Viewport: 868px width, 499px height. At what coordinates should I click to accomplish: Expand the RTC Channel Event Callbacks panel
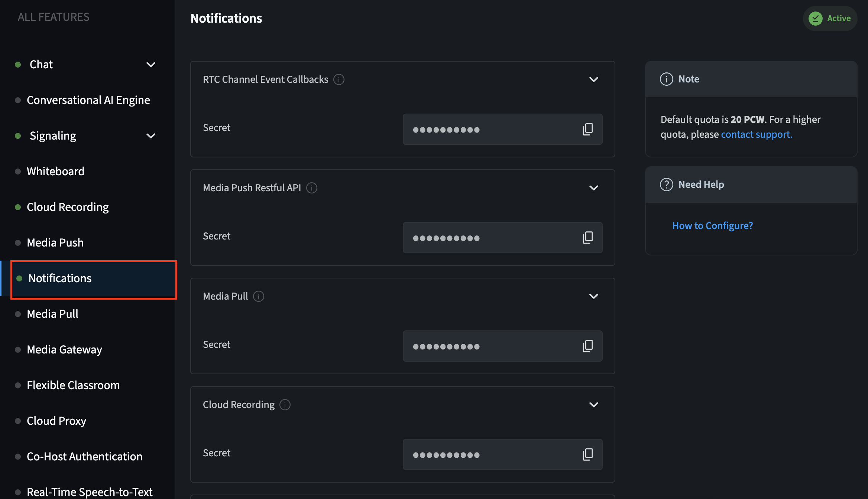[x=593, y=79]
